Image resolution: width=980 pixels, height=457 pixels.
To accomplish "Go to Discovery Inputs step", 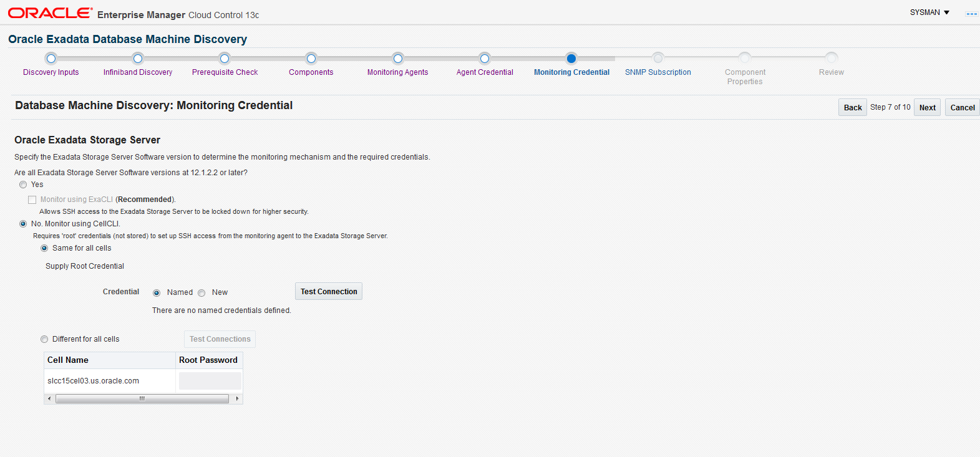I will [51, 72].
